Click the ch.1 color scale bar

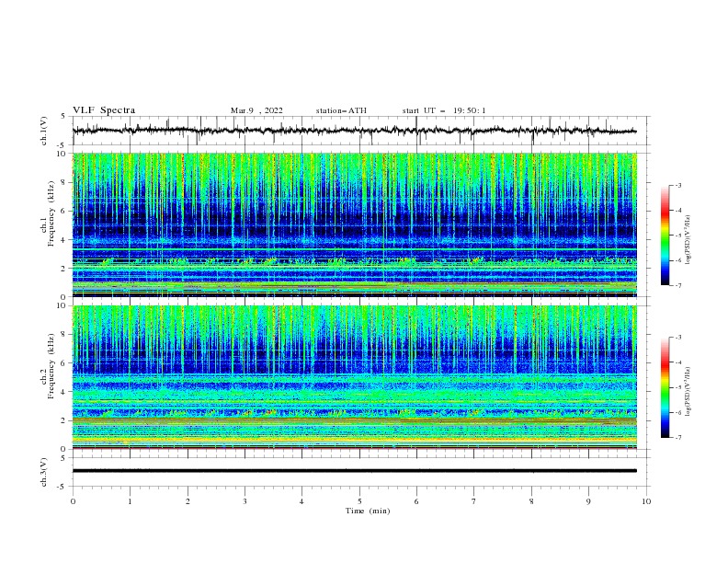click(x=665, y=236)
